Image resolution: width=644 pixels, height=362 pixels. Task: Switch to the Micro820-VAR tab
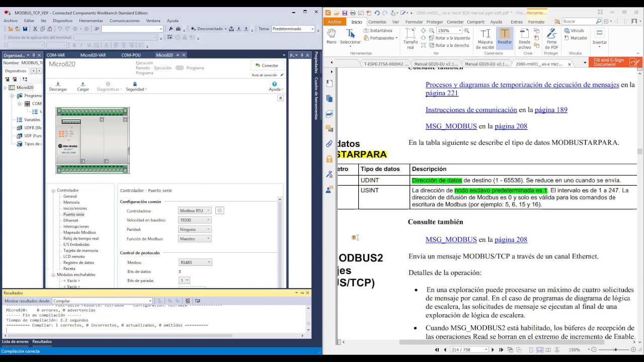tap(93, 55)
